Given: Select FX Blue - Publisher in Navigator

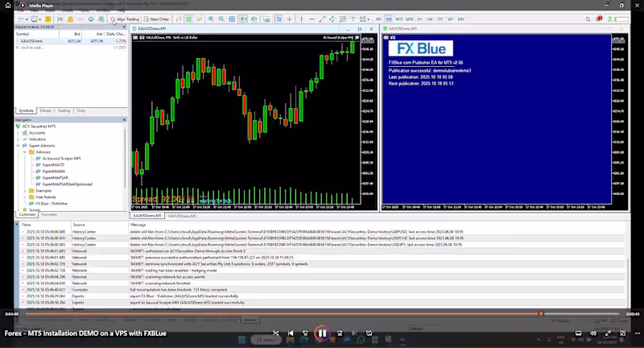Looking at the screenshot, I should [52, 203].
